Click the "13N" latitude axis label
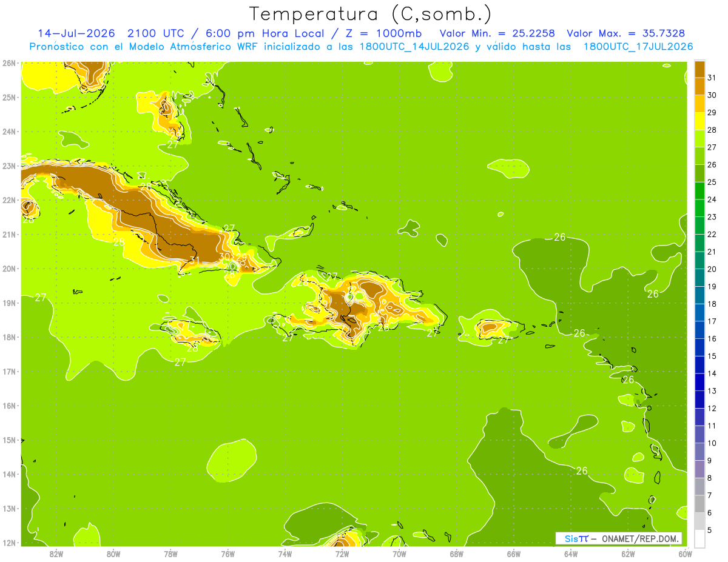The width and height of the screenshot is (728, 562). (x=9, y=508)
